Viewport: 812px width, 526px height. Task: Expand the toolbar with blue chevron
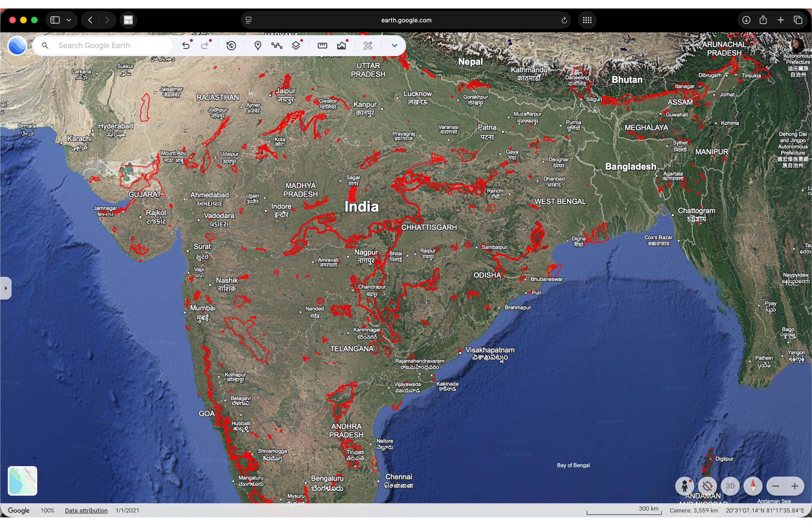[394, 45]
